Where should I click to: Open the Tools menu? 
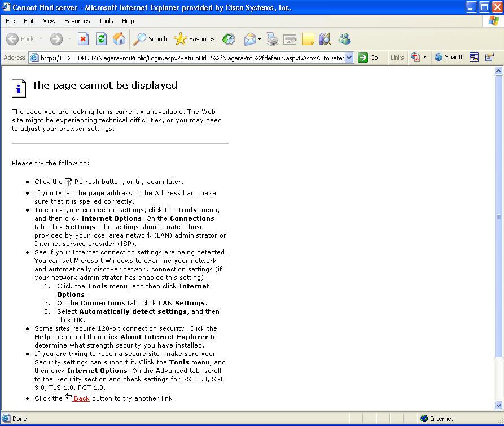[106, 21]
